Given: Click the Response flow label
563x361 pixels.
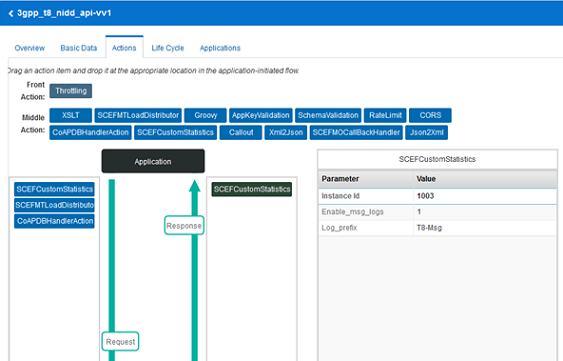Looking at the screenshot, I should (184, 226).
